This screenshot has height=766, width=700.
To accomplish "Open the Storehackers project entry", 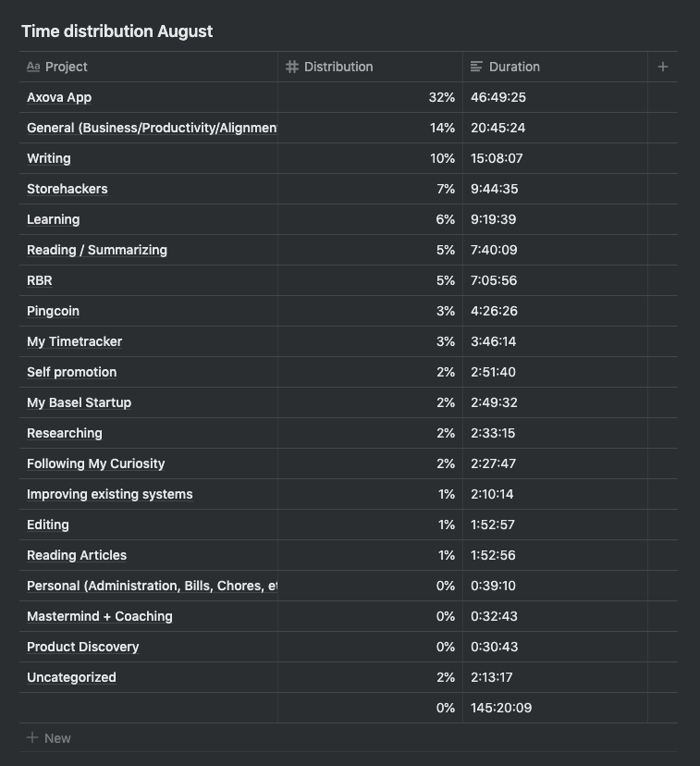I will coord(67,189).
